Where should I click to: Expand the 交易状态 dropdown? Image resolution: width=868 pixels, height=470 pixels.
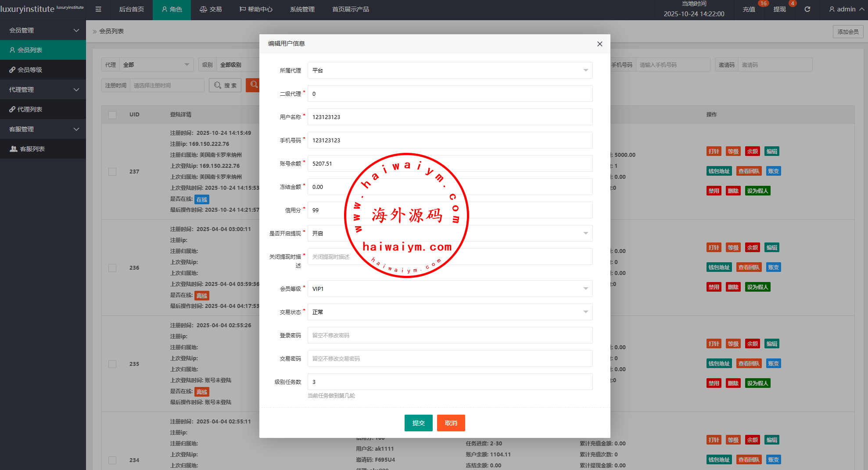(x=450, y=312)
